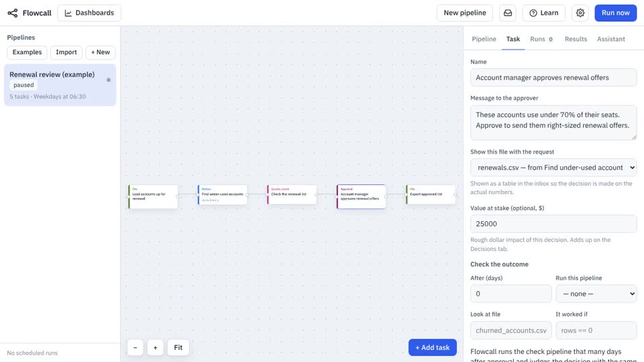Open the Assistant tab
Screen dimensions: 644x362
pyautogui.click(x=610, y=39)
